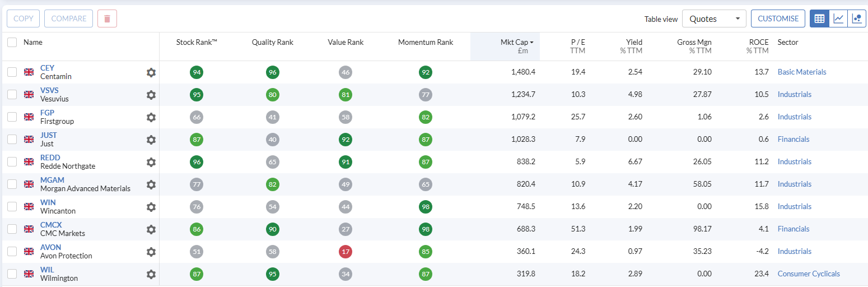Sort by Momentum Rank column header
Image resolution: width=868 pixels, height=287 pixels.
pos(426,42)
